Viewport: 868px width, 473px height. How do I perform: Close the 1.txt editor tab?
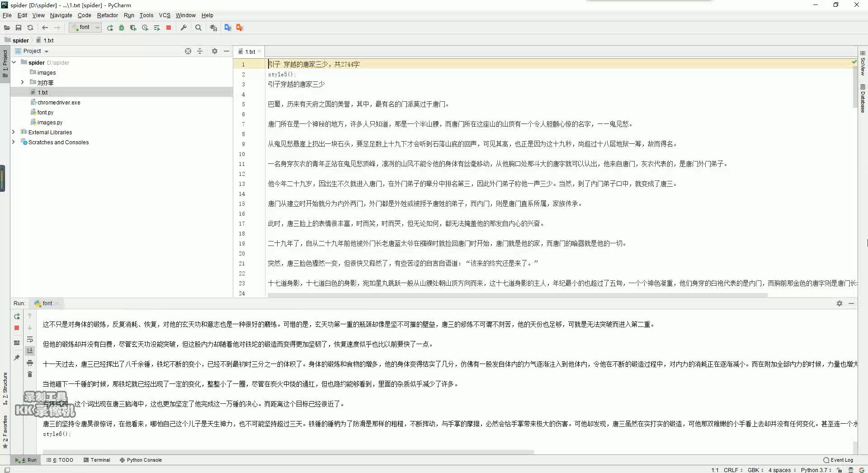259,52
